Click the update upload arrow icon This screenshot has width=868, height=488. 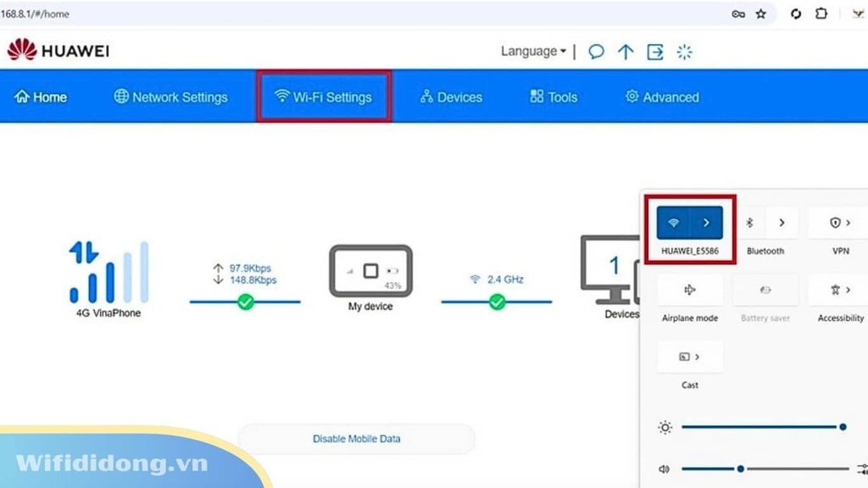[x=626, y=52]
